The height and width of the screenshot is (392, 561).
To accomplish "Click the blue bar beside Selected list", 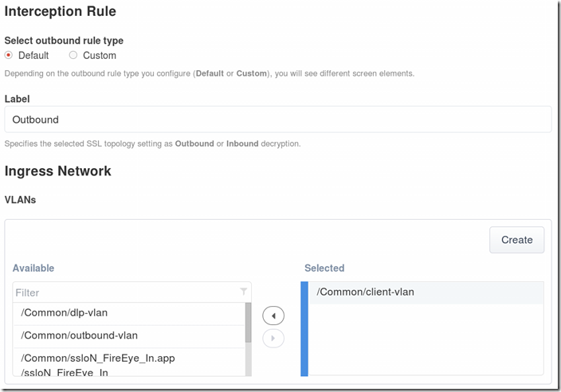I will tap(304, 328).
